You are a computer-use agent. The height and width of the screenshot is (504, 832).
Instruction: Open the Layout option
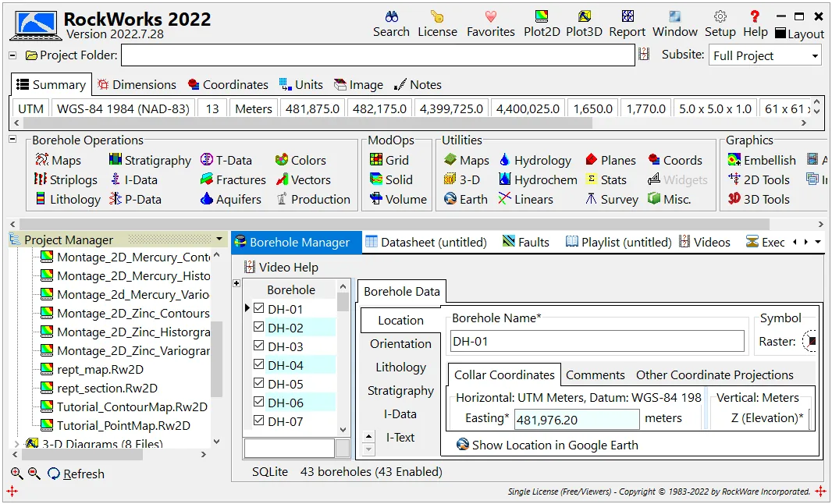coord(800,34)
